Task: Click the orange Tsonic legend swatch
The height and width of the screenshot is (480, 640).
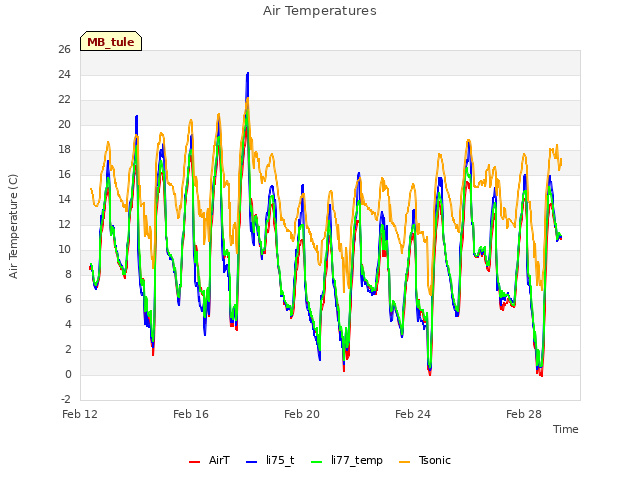Action: (x=404, y=462)
